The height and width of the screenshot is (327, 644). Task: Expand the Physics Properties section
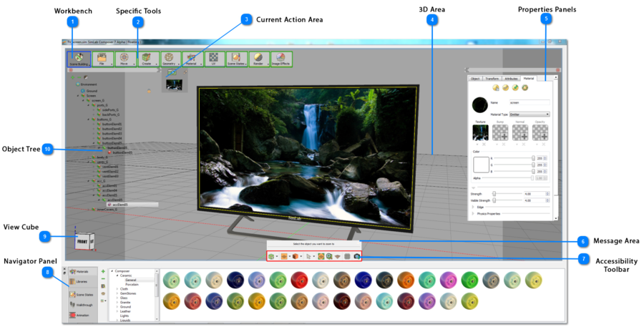[x=473, y=213]
